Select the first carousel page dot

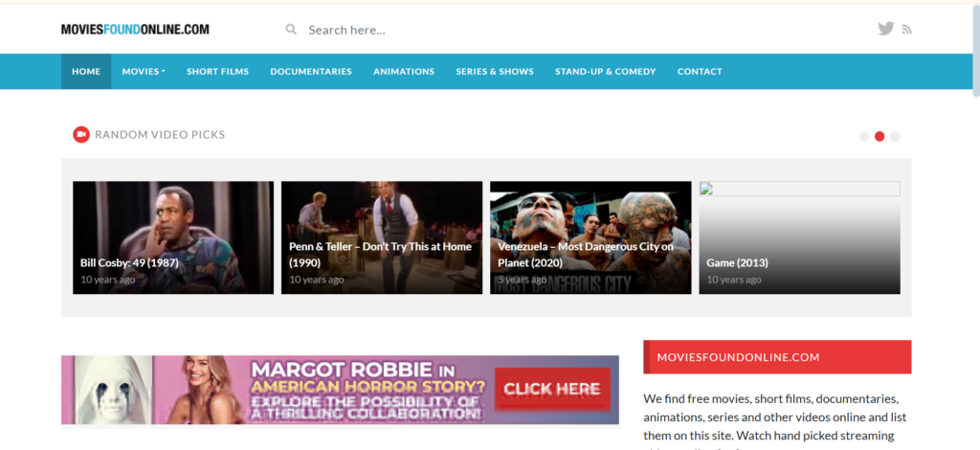click(x=864, y=136)
